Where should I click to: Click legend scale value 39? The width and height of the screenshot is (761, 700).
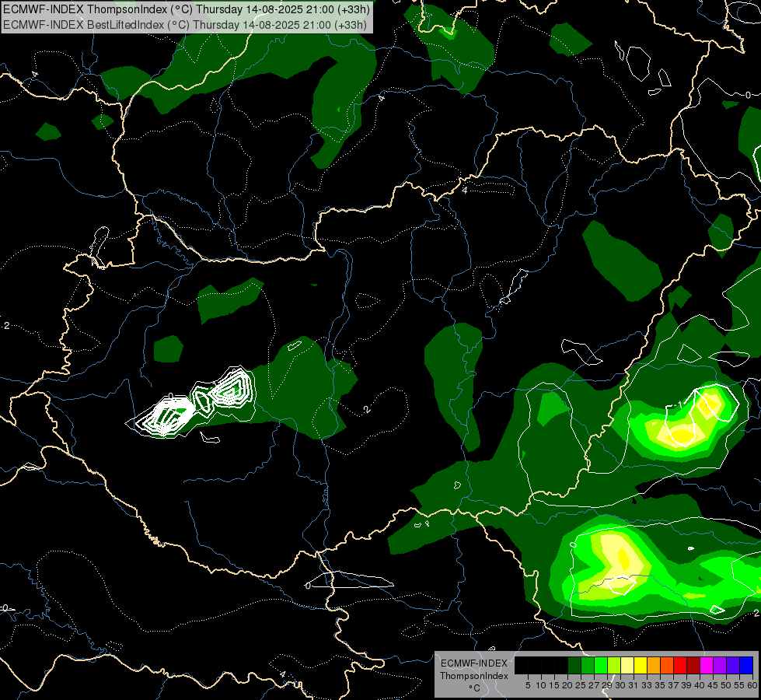pos(686,685)
